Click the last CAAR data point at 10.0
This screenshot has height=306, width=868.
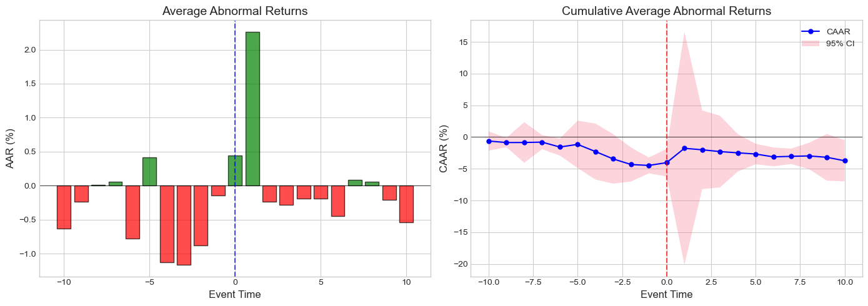click(x=845, y=160)
